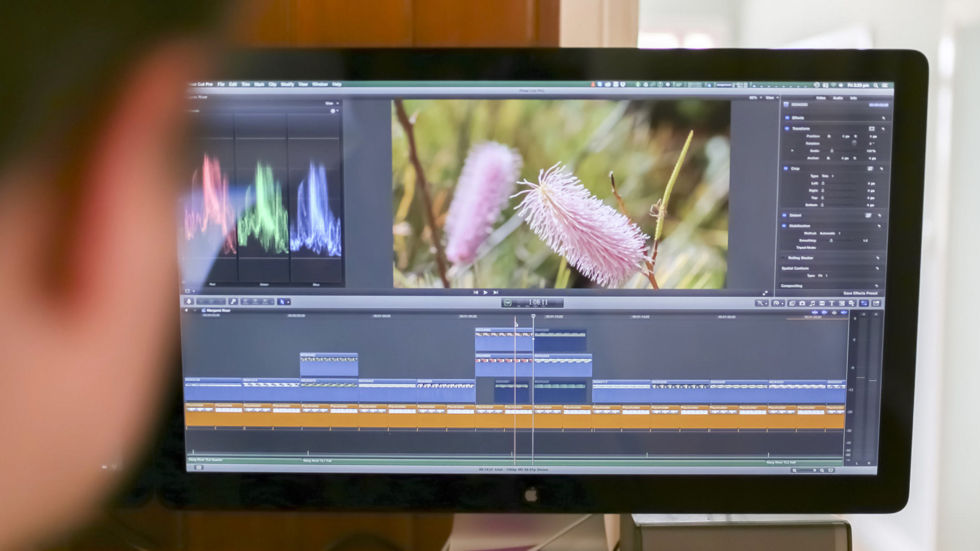
Task: Open the Mark menu
Action: 259,84
